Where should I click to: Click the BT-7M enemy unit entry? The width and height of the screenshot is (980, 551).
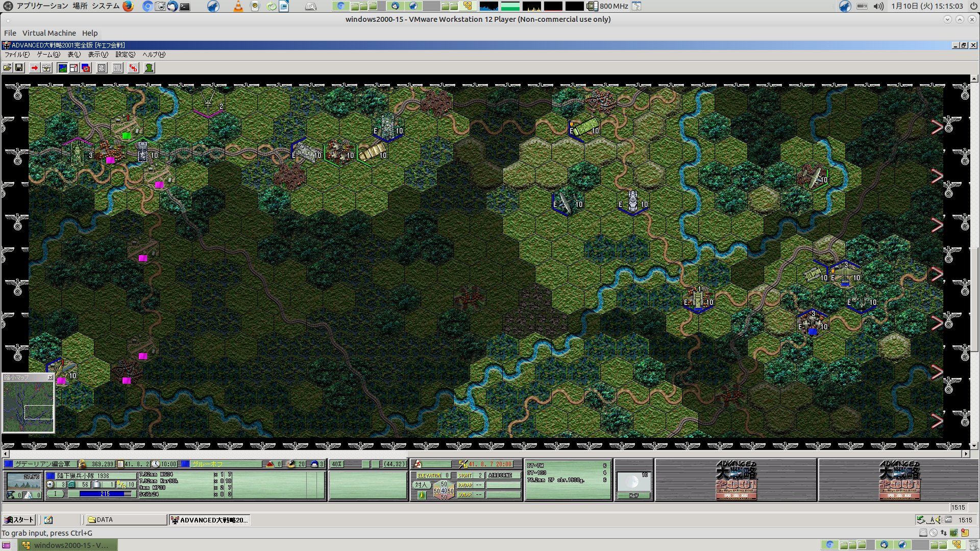567,466
